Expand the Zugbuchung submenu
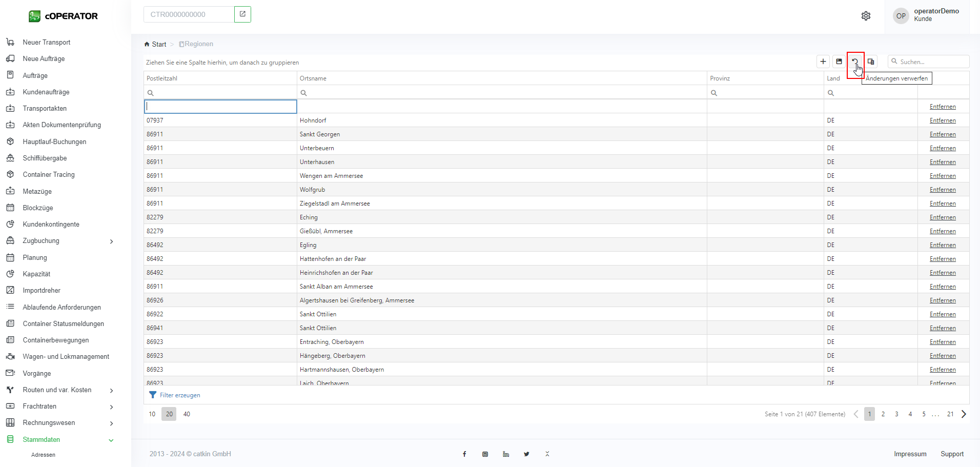This screenshot has width=980, height=467. tap(111, 241)
